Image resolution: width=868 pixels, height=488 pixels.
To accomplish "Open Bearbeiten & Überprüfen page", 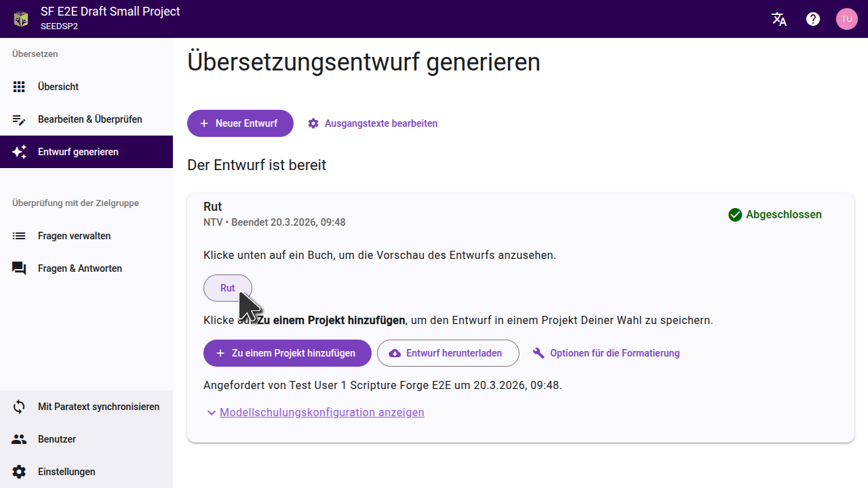I will tap(90, 119).
